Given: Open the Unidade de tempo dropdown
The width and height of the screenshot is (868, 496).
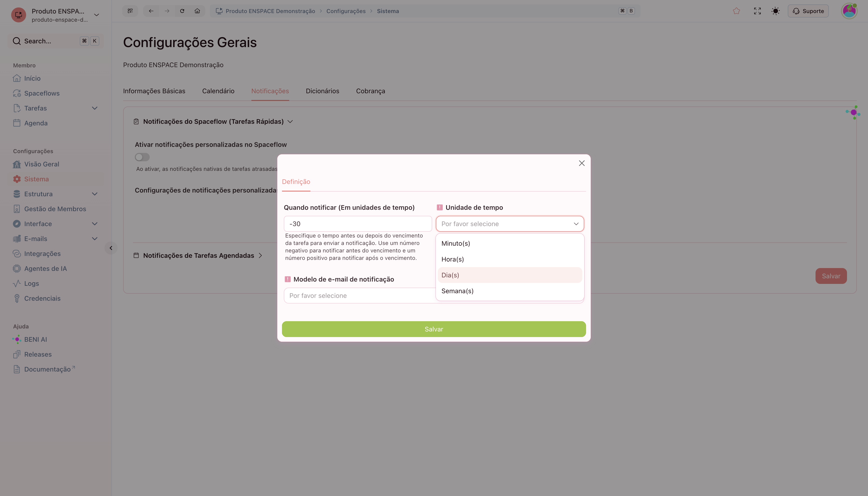Looking at the screenshot, I should coord(510,224).
